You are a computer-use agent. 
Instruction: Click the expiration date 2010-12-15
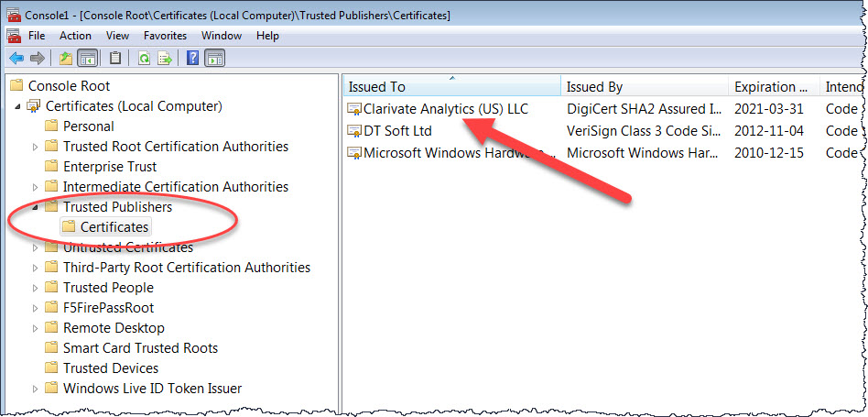pos(769,153)
